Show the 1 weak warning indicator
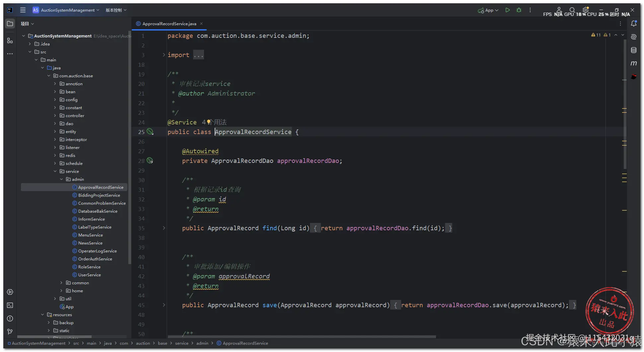This screenshot has height=352, width=644. tap(607, 35)
